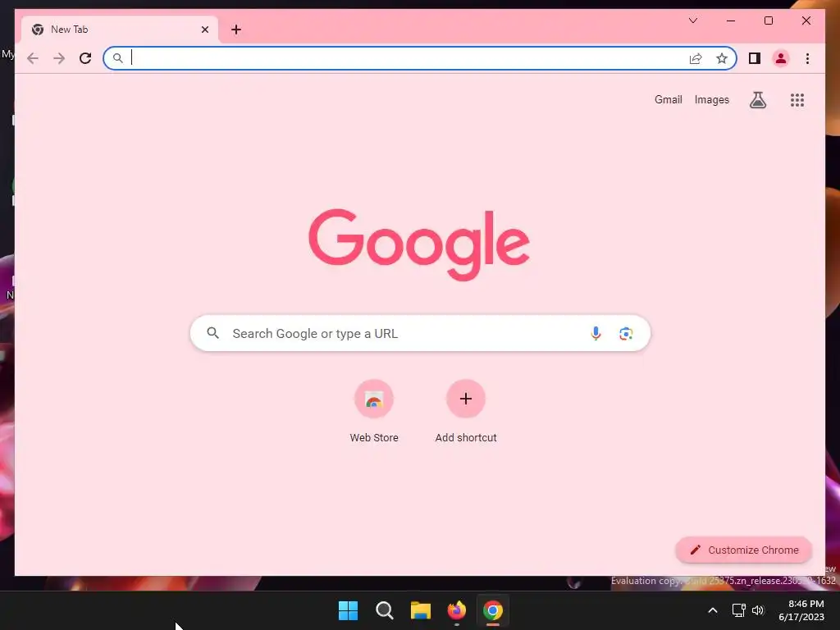Open Images link
The width and height of the screenshot is (840, 630).
point(711,99)
